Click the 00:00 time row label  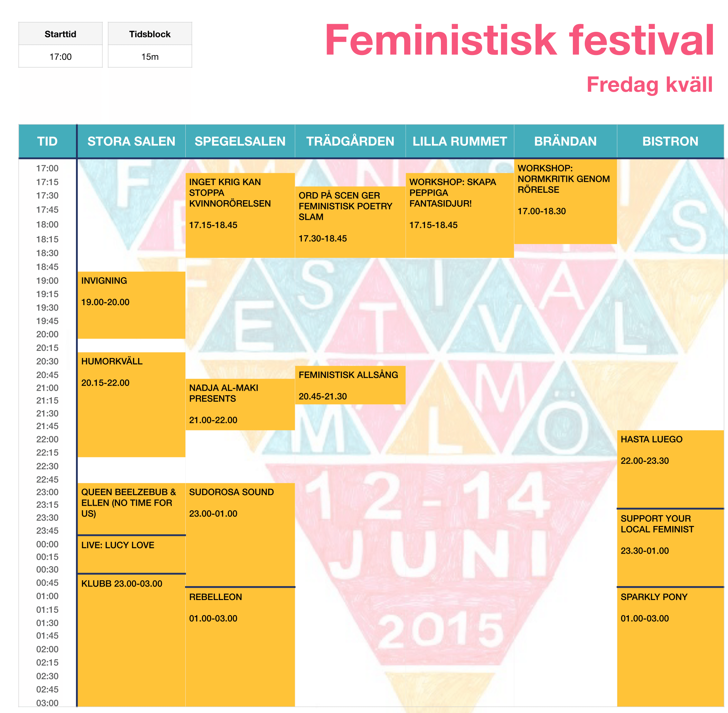(47, 544)
